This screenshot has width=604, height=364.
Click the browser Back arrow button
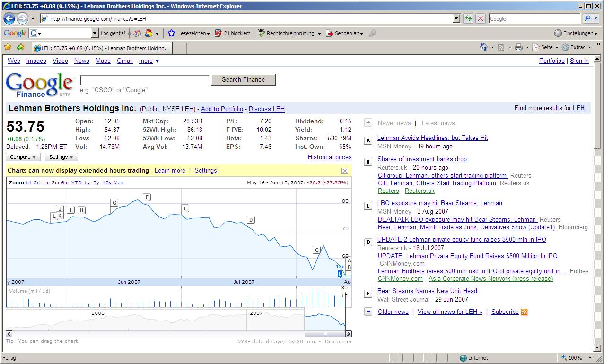coord(9,18)
